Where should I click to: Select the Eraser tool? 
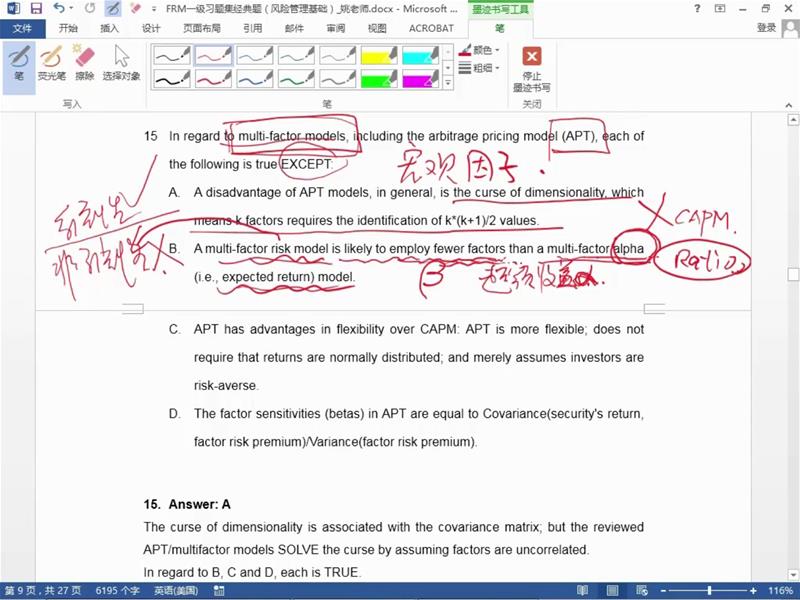point(85,63)
